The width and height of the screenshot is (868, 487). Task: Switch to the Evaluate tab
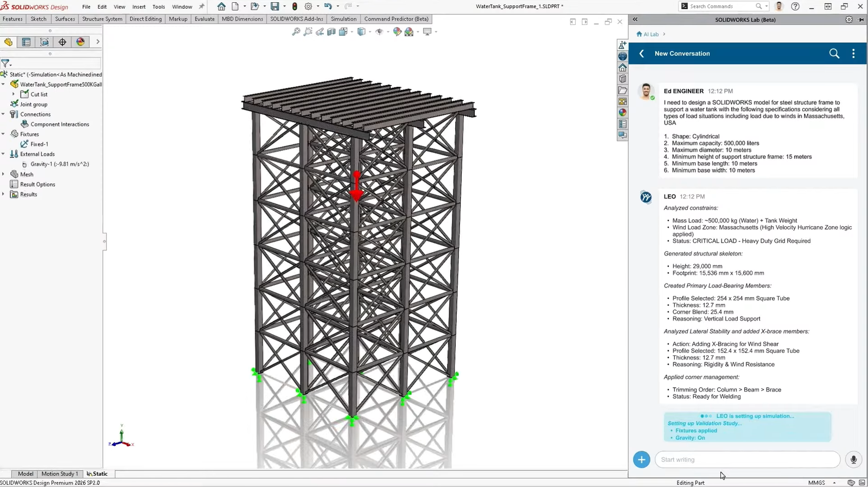pos(205,19)
